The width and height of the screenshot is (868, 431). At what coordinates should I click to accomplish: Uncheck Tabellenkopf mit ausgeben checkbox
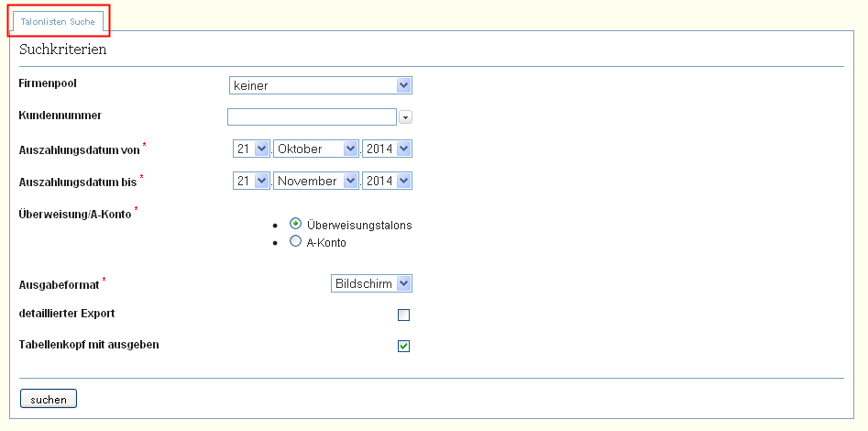(404, 347)
